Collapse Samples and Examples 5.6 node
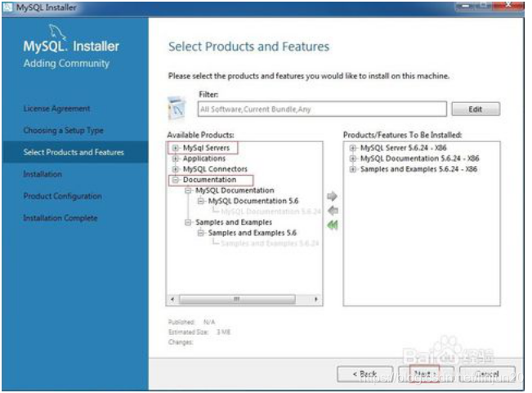The image size is (532, 393). tap(200, 233)
